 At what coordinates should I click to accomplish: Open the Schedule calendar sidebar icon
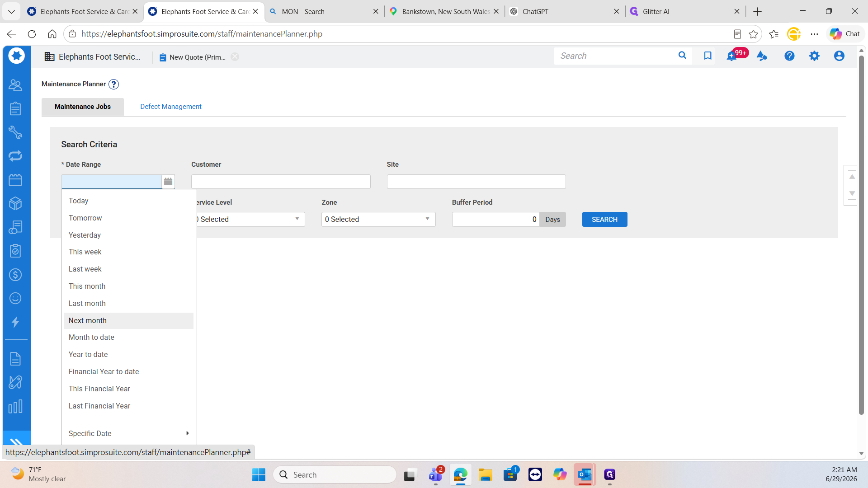tap(15, 180)
